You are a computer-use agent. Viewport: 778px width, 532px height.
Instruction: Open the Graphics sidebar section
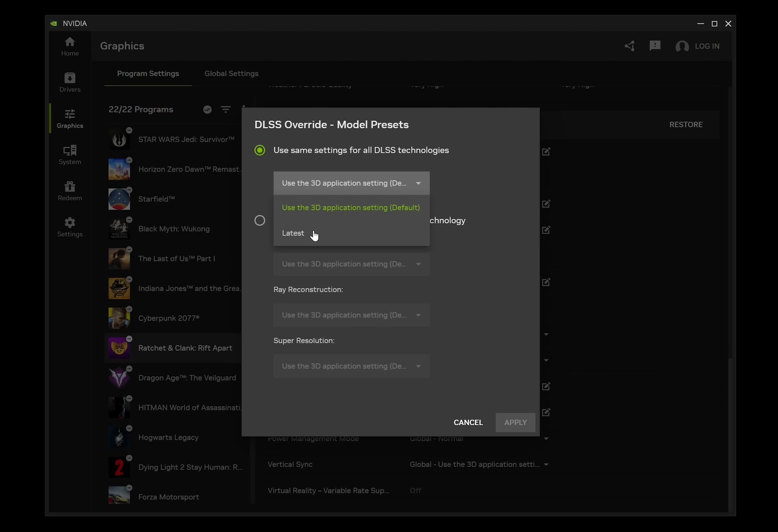click(70, 119)
